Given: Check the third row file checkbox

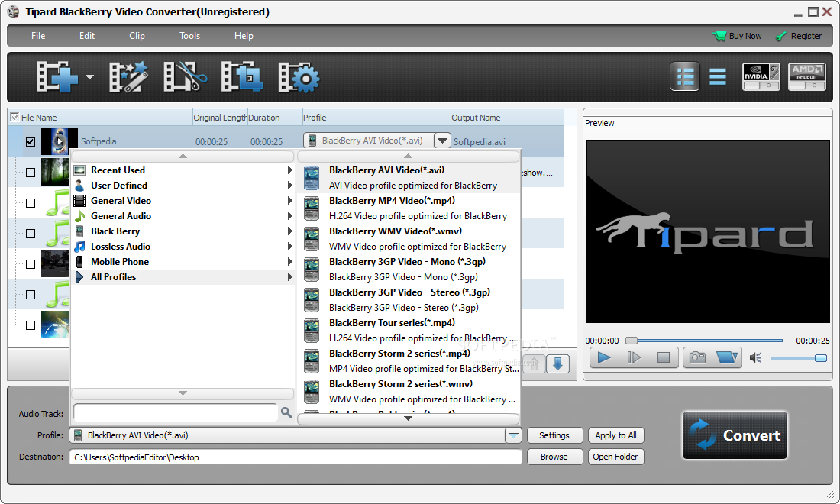Looking at the screenshot, I should 31,203.
